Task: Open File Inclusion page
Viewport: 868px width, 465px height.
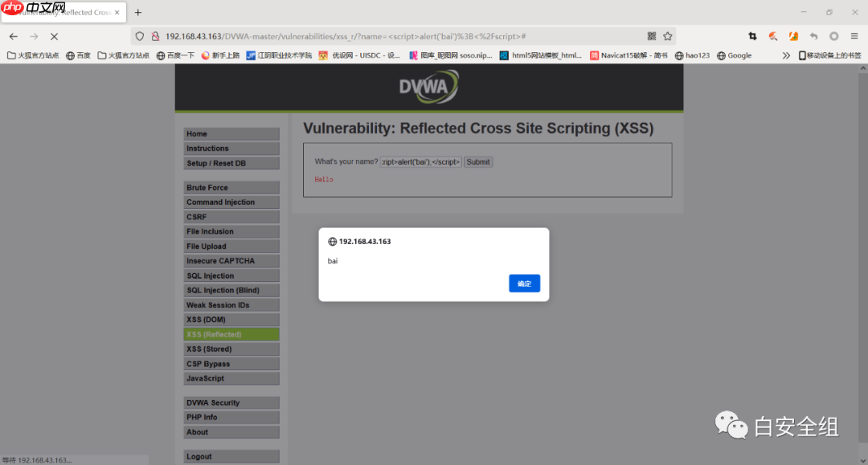Action: [x=231, y=231]
